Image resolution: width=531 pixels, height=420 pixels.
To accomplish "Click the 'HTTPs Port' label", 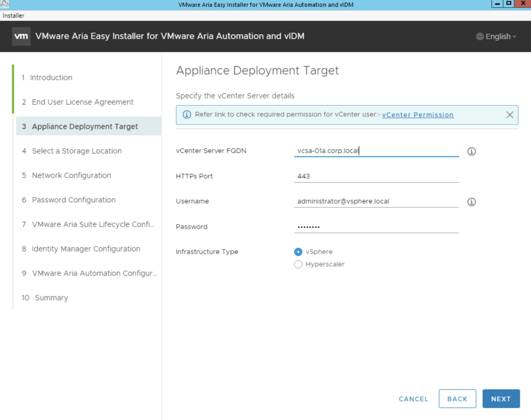I will (194, 176).
